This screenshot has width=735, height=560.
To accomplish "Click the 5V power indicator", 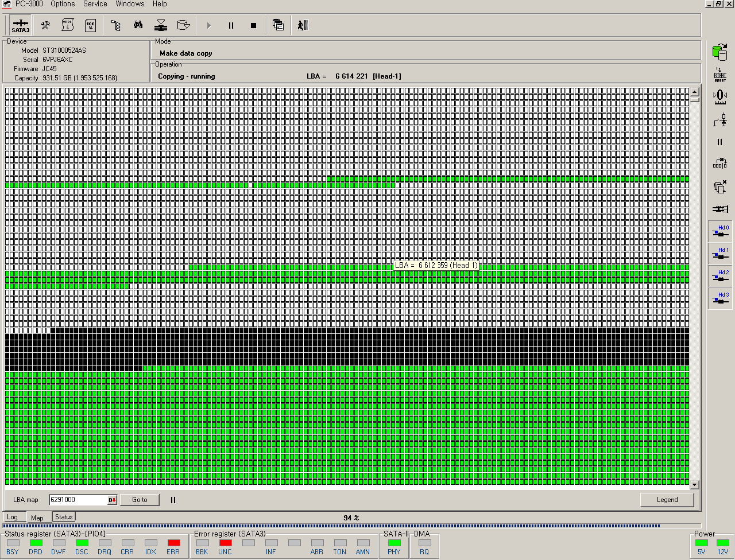I will click(x=701, y=543).
